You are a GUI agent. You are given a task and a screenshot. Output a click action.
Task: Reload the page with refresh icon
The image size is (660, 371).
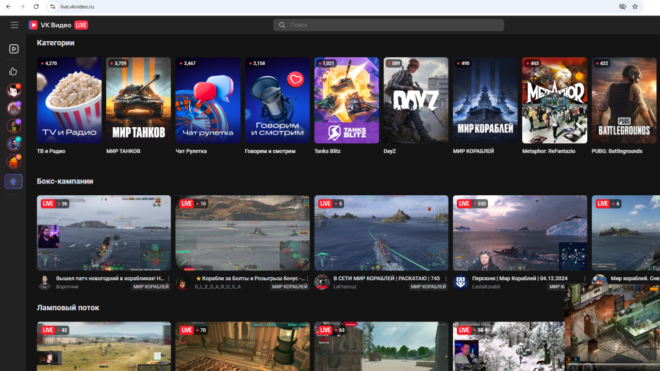(x=36, y=7)
